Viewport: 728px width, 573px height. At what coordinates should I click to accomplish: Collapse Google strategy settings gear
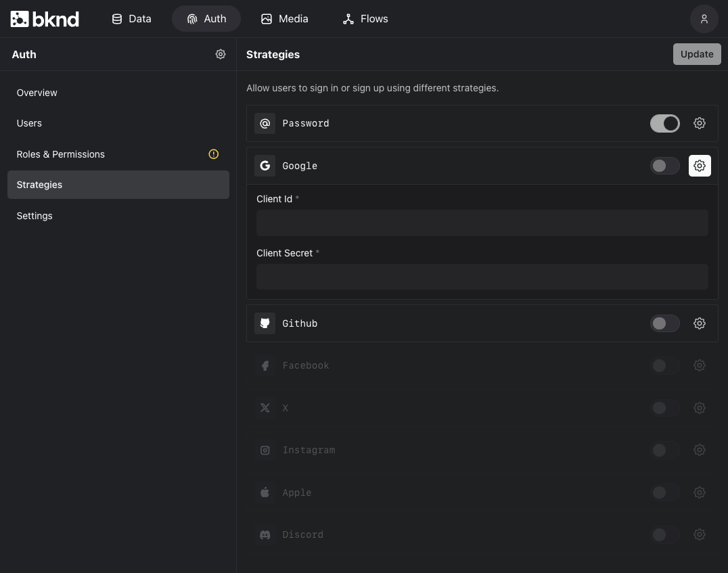point(699,166)
